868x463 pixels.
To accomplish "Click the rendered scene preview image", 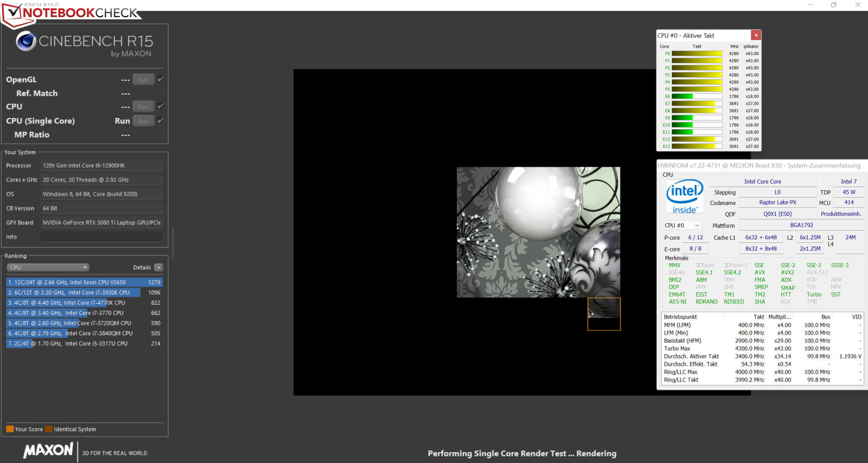I will tap(538, 232).
